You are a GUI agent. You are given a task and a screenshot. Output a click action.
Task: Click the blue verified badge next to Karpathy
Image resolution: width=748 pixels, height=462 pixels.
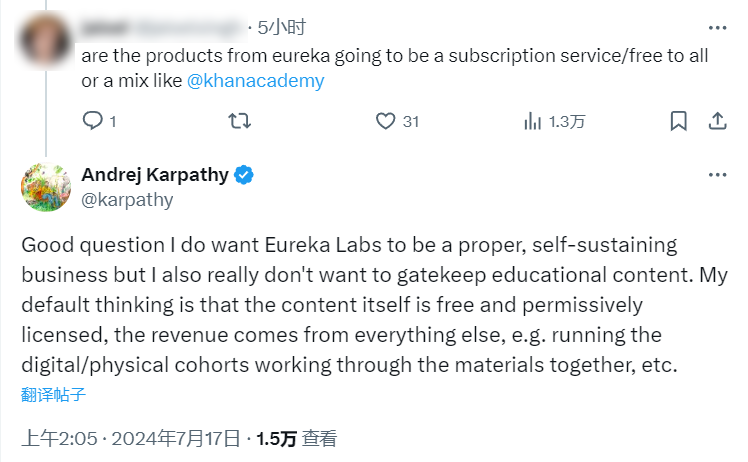coord(243,175)
